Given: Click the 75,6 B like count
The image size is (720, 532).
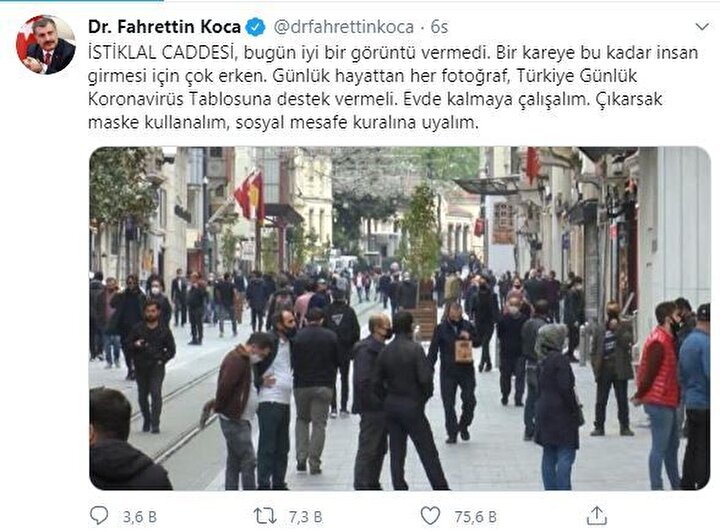Looking at the screenshot, I should click(475, 517).
